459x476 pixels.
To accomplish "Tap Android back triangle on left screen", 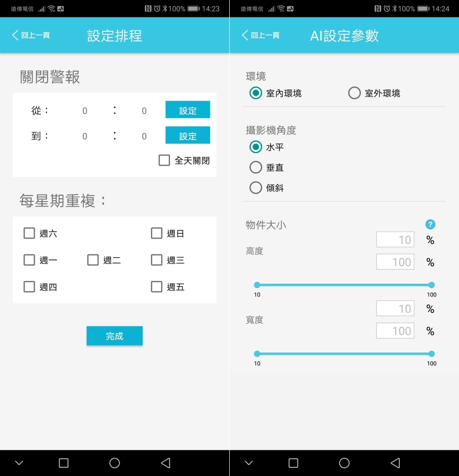I will [166, 463].
